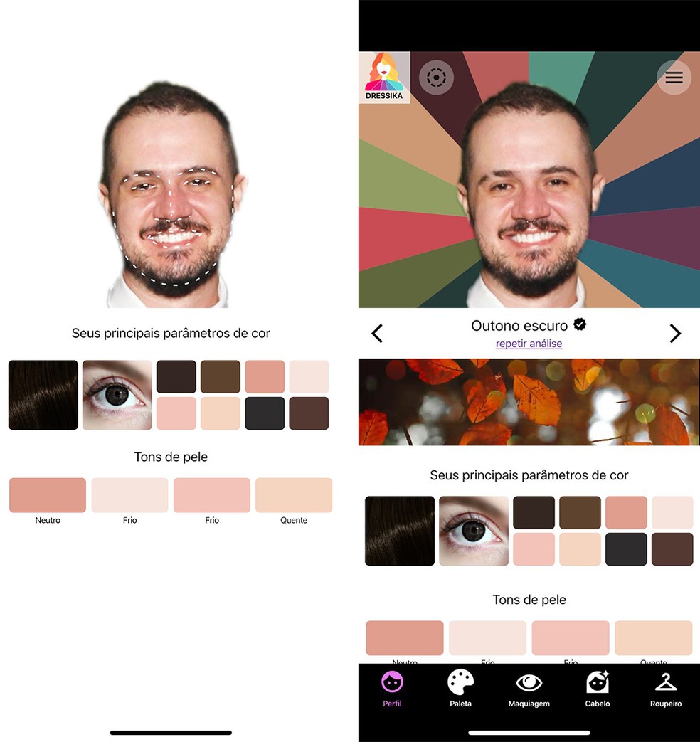Open the Cabelo hair icon tab
The height and width of the screenshot is (742, 700).
click(597, 689)
